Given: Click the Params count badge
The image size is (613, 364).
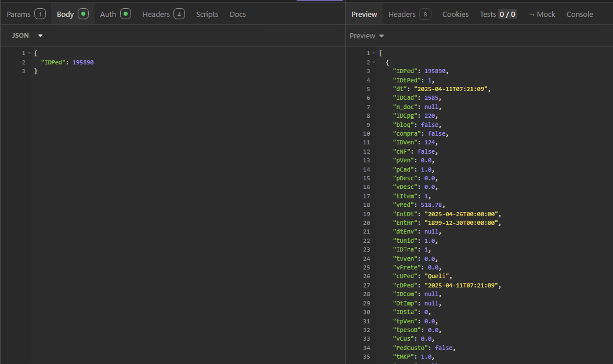Looking at the screenshot, I should 40,14.
